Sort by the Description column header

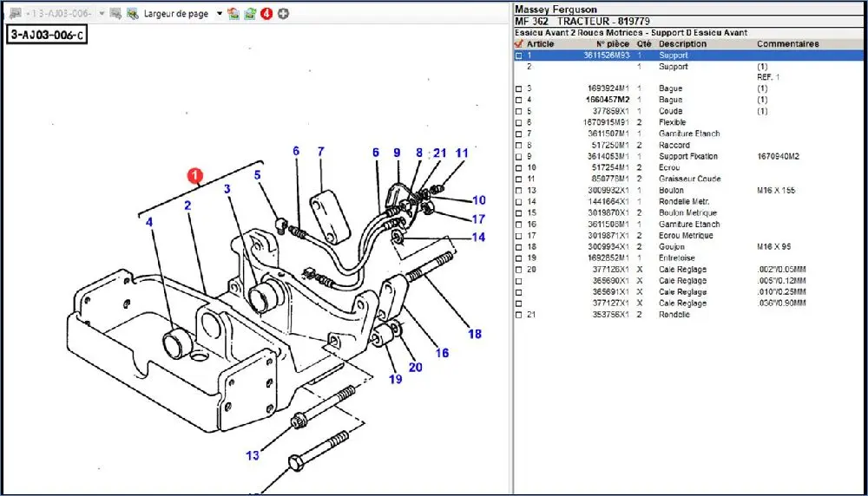[x=682, y=43]
